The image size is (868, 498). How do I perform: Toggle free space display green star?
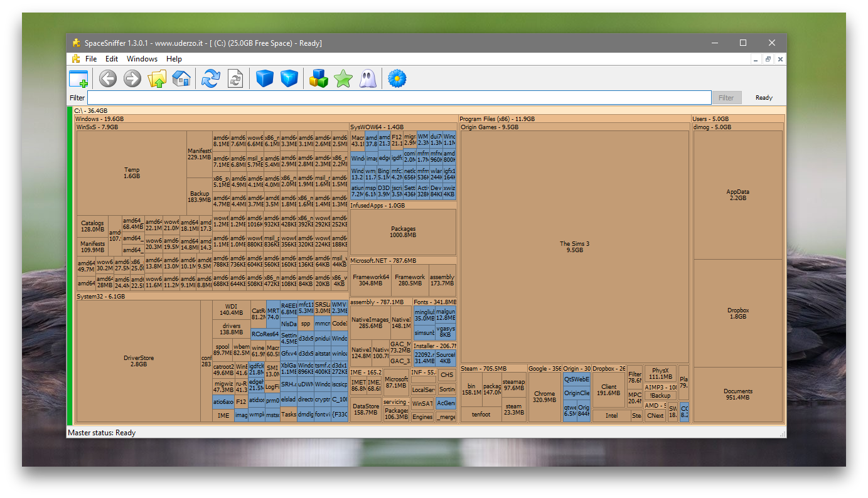click(343, 78)
